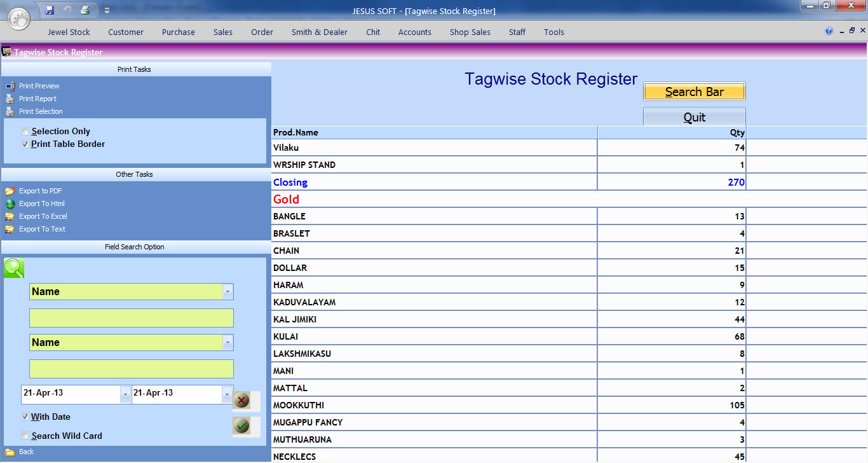
Task: Click the first search text input field
Action: click(132, 318)
